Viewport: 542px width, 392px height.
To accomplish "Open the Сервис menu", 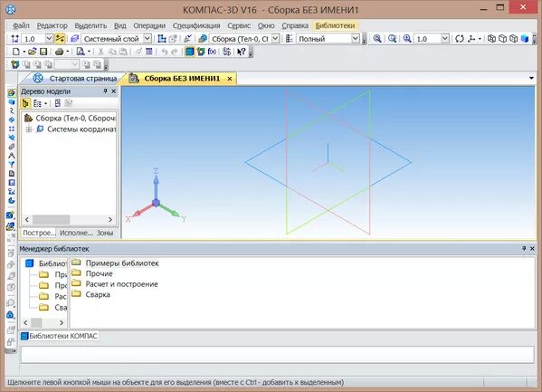I will click(239, 25).
